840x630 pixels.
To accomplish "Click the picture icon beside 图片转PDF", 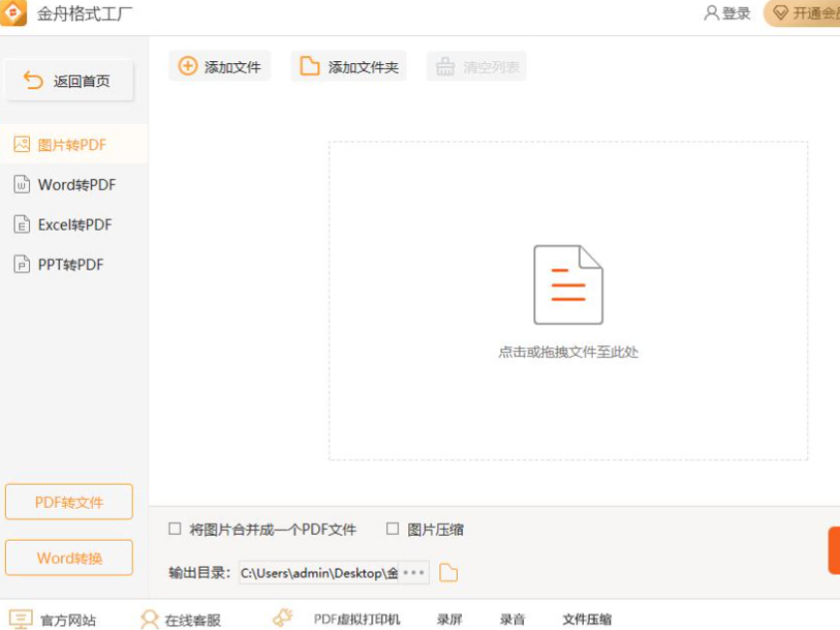I will coord(22,144).
